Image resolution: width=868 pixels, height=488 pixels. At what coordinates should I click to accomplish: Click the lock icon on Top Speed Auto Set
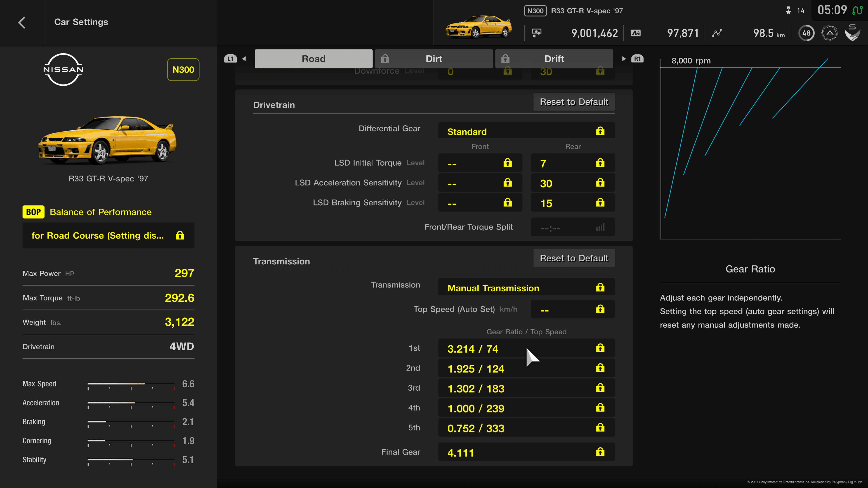(x=600, y=309)
